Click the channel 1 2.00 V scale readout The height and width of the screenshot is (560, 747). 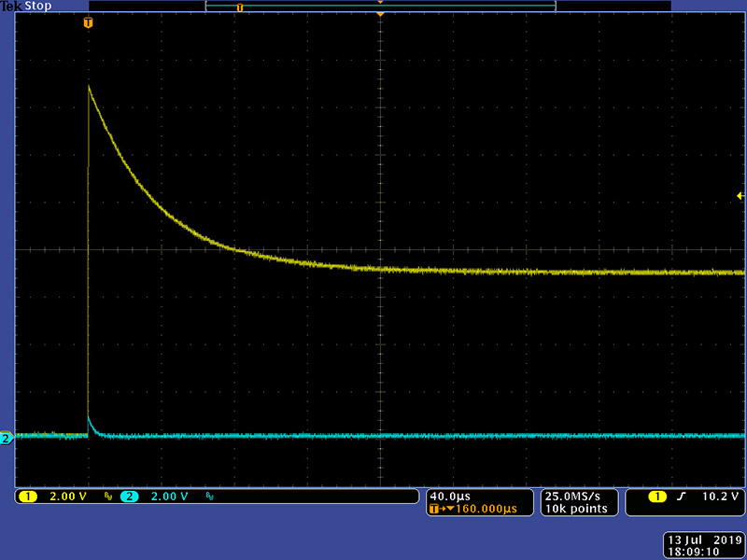(x=68, y=497)
